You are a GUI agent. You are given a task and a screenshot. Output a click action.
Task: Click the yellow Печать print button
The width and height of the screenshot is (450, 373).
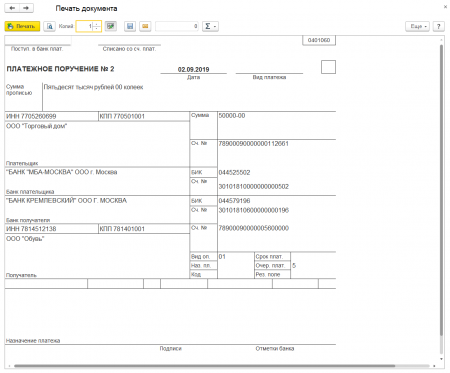[x=22, y=26]
